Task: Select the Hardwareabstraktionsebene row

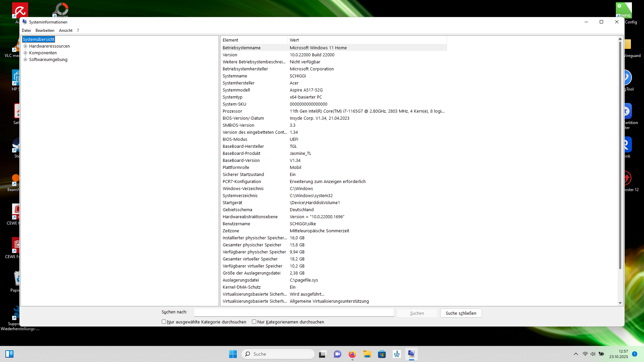Action: 334,217
